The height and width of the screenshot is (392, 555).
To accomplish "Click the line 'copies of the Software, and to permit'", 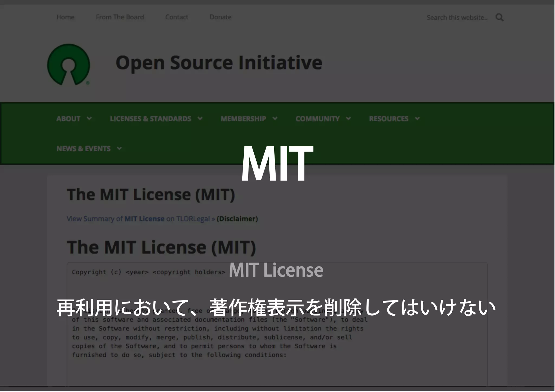I will click(x=204, y=346).
